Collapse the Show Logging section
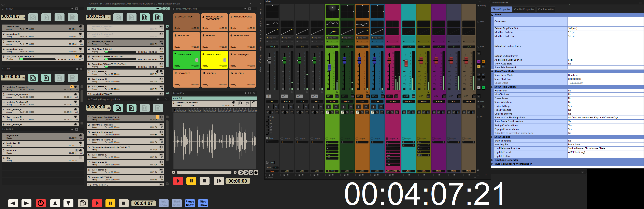The image size is (644, 209). coord(492,137)
